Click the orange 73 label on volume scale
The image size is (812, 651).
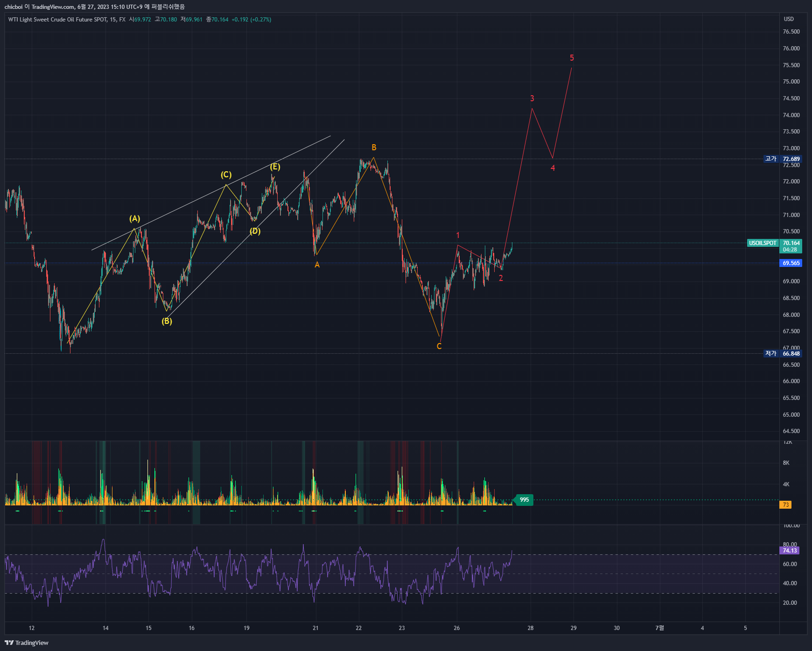pyautogui.click(x=785, y=504)
